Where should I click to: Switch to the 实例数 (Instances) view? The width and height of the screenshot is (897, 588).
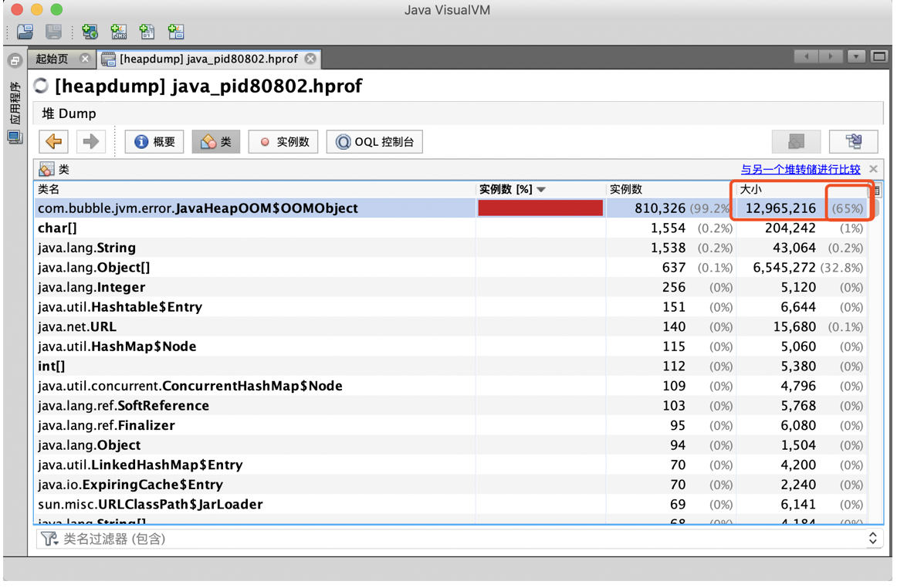(x=283, y=142)
